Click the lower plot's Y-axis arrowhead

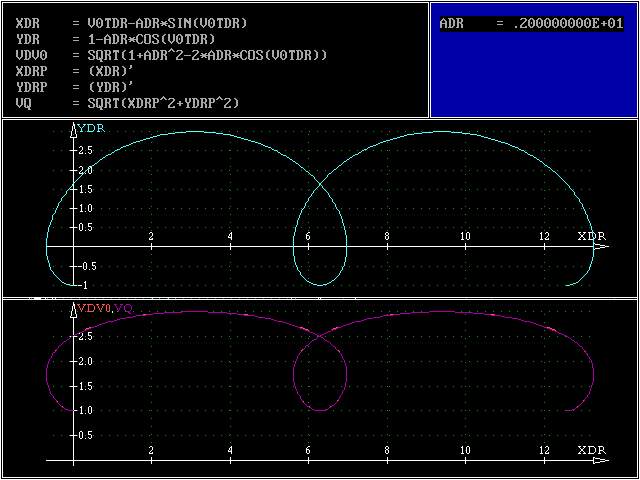(74, 312)
